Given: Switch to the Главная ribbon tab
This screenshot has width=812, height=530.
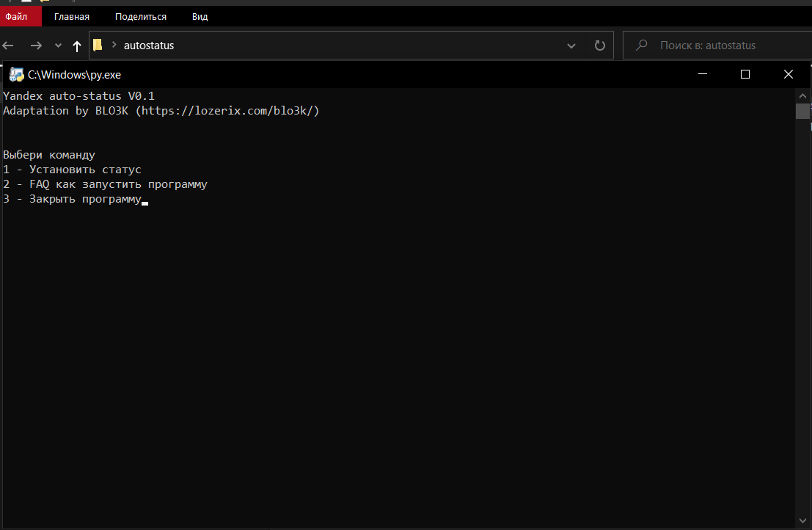Looking at the screenshot, I should click(x=71, y=17).
